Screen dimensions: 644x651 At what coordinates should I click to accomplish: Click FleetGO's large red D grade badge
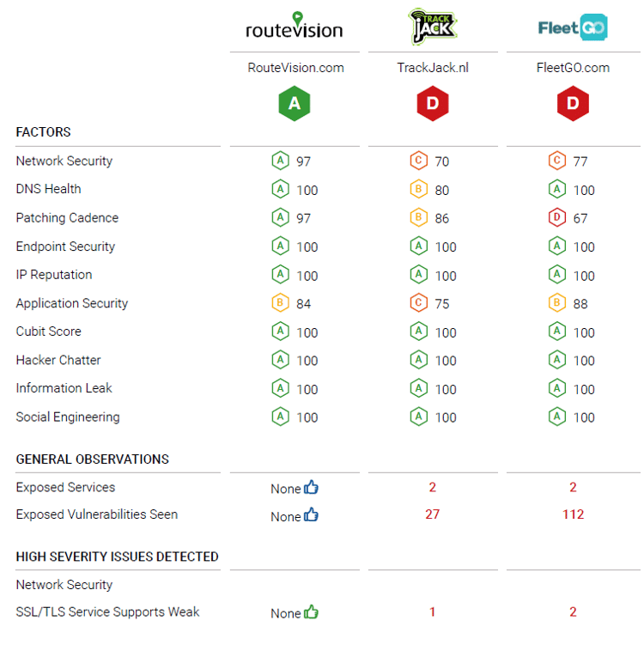(573, 104)
